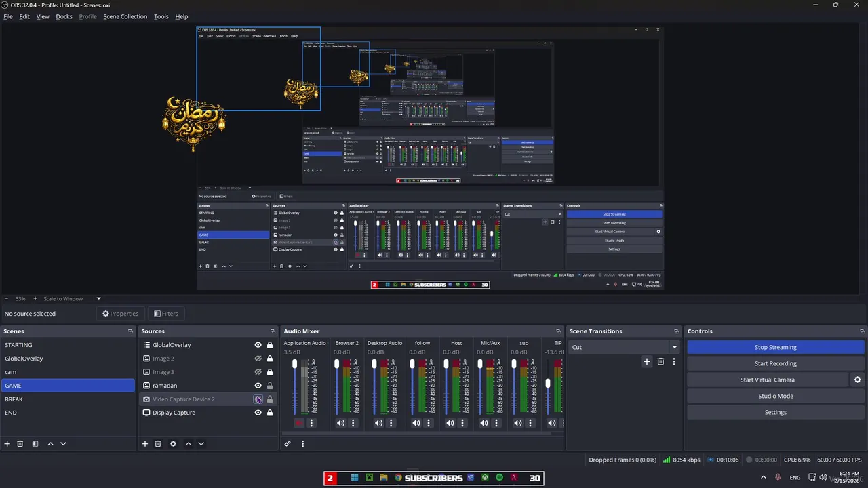The image size is (868, 488).
Task: Float the Scene Transitions dock with its pop-out icon
Action: point(676,331)
